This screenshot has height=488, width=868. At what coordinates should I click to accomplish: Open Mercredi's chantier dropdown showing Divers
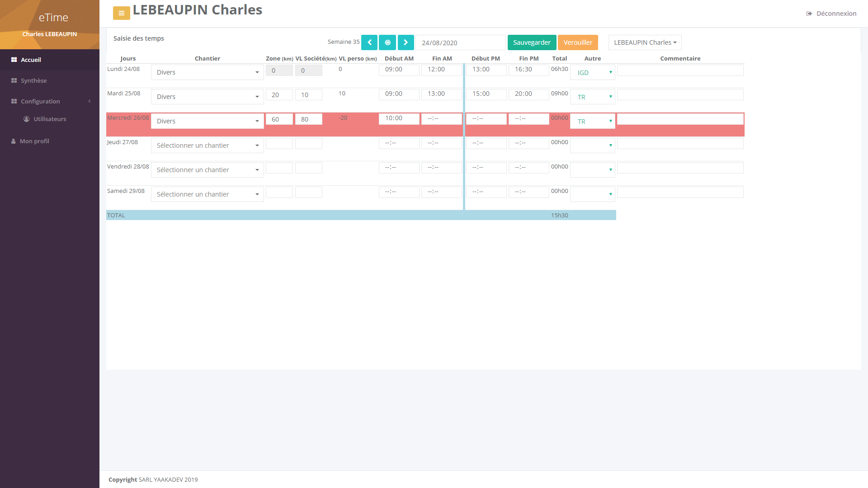(x=207, y=121)
